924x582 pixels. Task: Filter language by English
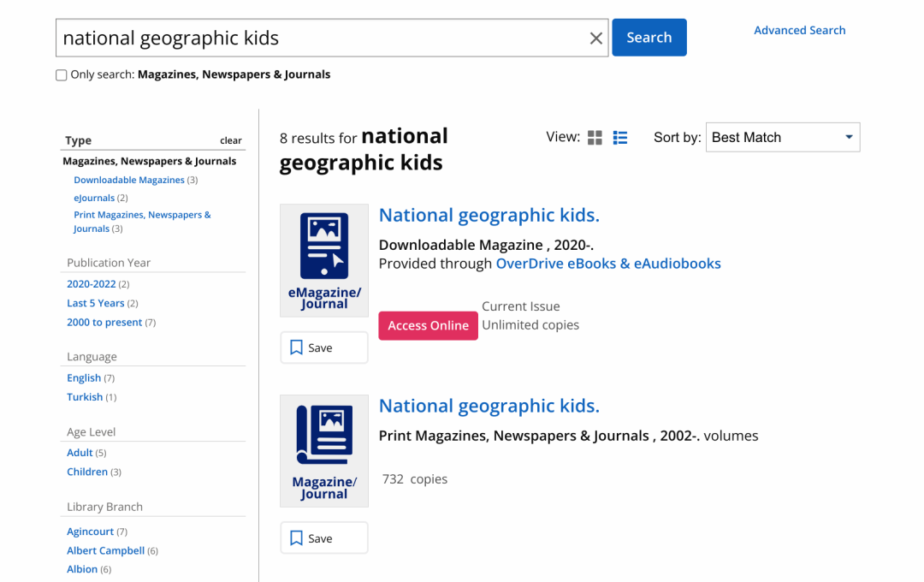(x=84, y=378)
